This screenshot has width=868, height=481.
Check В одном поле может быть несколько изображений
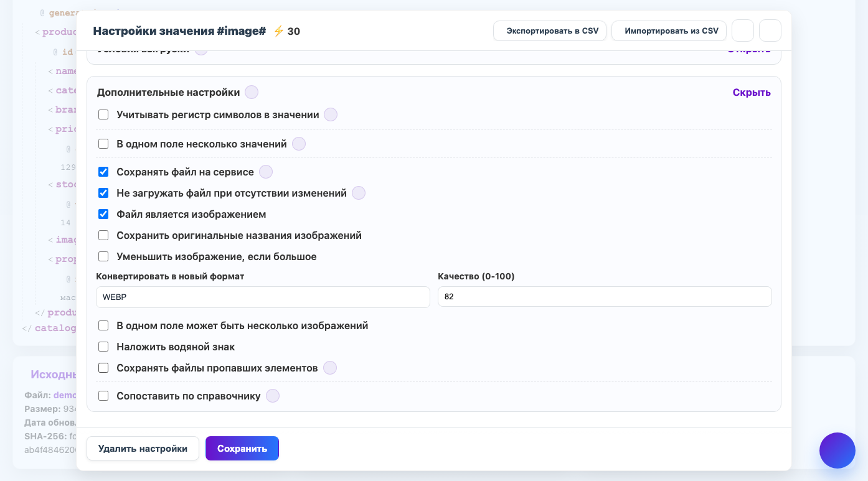point(103,325)
